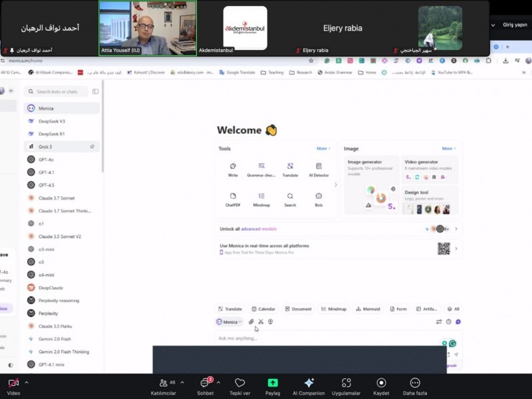Viewport: 532px width, 399px height.
Task: Expand Tools carousel right arrow
Action: (336, 185)
